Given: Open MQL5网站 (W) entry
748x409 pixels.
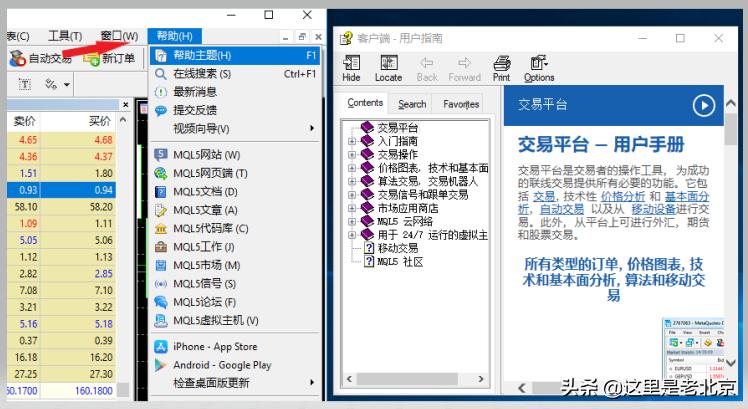Looking at the screenshot, I should point(235,155).
